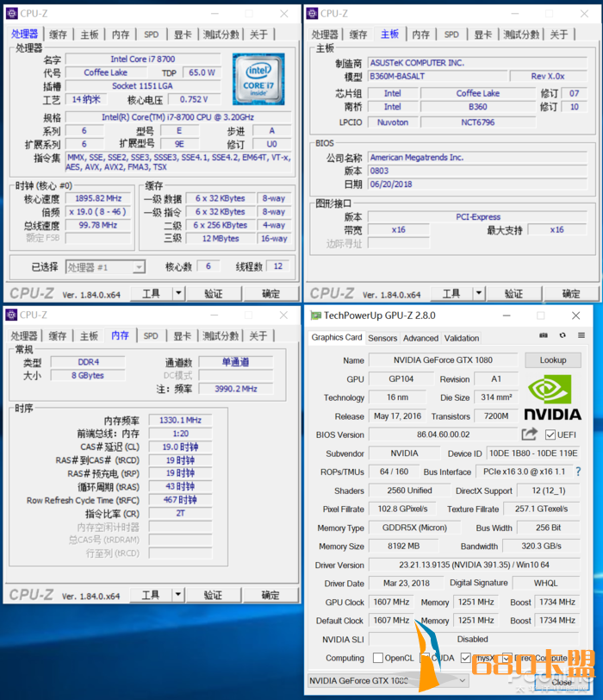Screen dimensions: 603x700
Task: Switch to Sensors tab in GPU-Z
Action: tap(382, 338)
